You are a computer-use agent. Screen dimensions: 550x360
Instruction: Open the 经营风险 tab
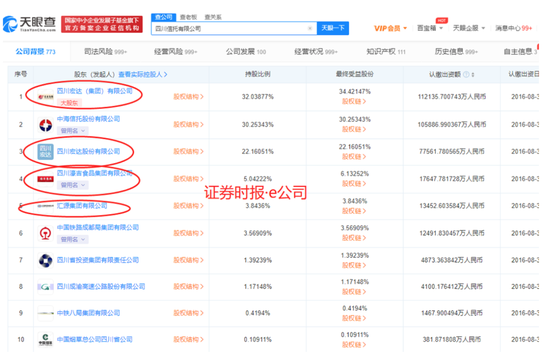(175, 52)
